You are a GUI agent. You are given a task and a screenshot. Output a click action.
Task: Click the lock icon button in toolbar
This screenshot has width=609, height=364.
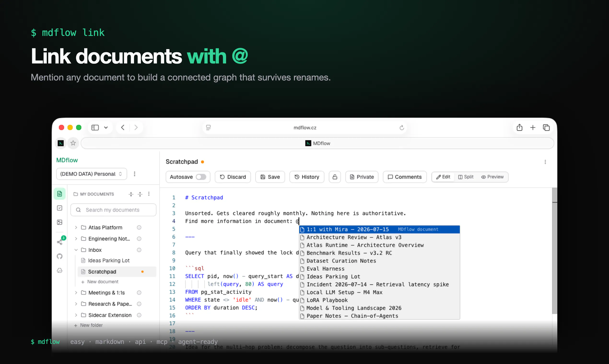coord(335,177)
